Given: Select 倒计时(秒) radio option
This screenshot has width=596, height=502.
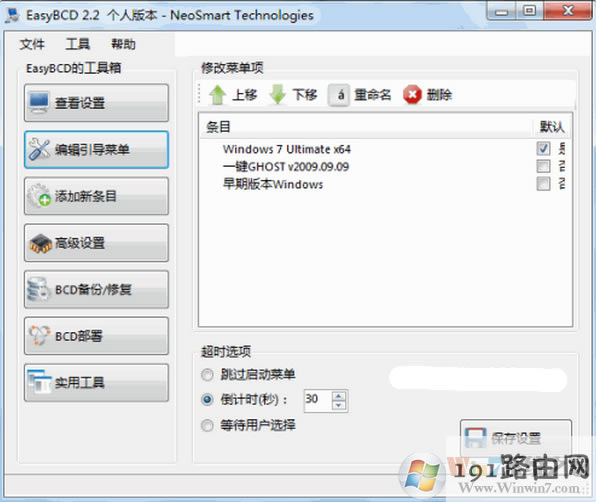Looking at the screenshot, I should (207, 400).
